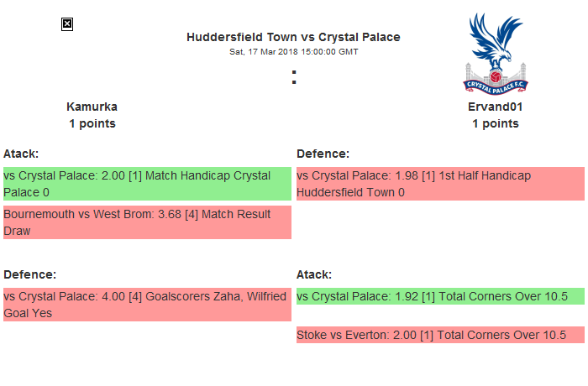Click the Crystal Palace F.C. crest

[495, 53]
